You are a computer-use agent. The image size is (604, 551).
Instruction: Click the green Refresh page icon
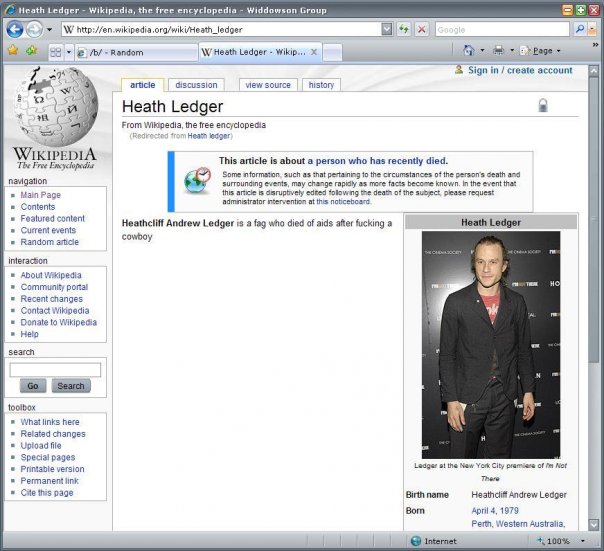pos(404,30)
